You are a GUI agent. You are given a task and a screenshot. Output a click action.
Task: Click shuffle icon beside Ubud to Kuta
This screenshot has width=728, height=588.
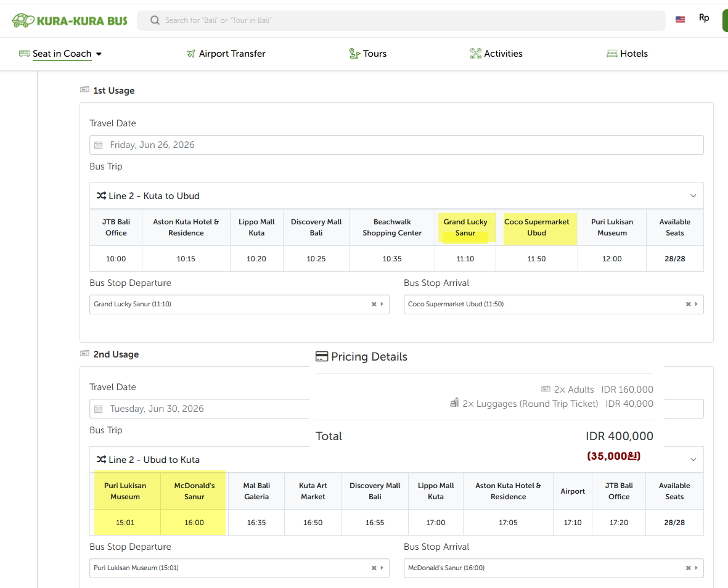click(x=101, y=459)
